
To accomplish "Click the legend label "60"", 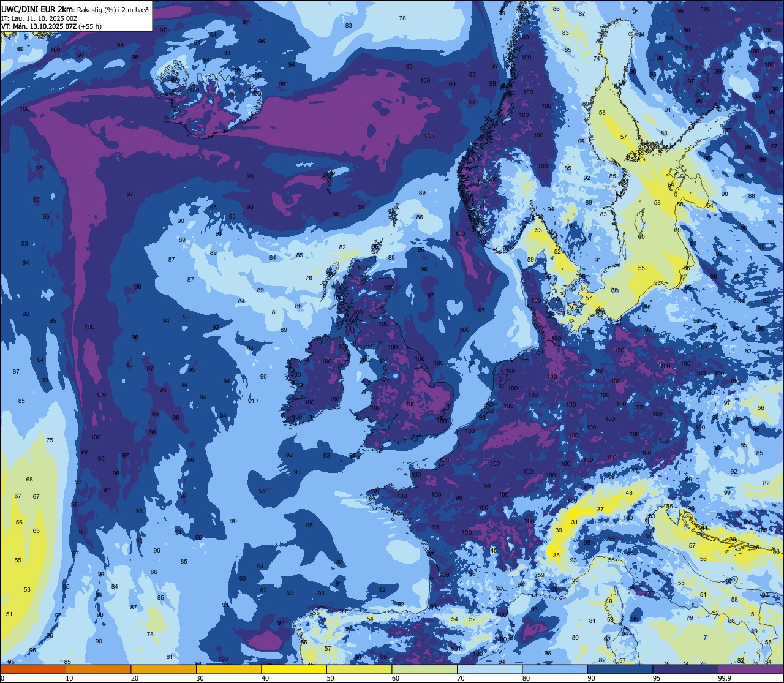I will [x=396, y=678].
